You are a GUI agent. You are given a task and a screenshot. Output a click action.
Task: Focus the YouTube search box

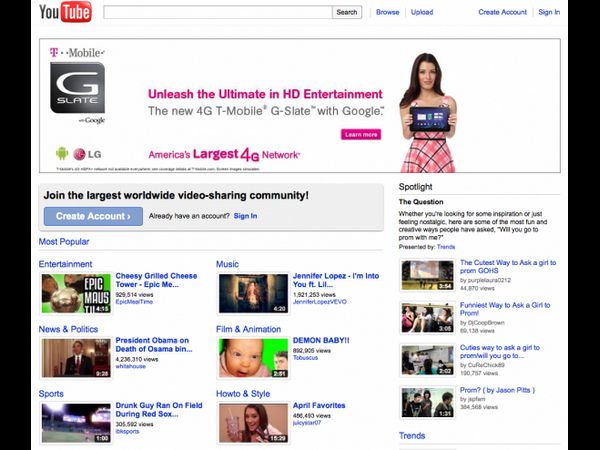coord(218,12)
